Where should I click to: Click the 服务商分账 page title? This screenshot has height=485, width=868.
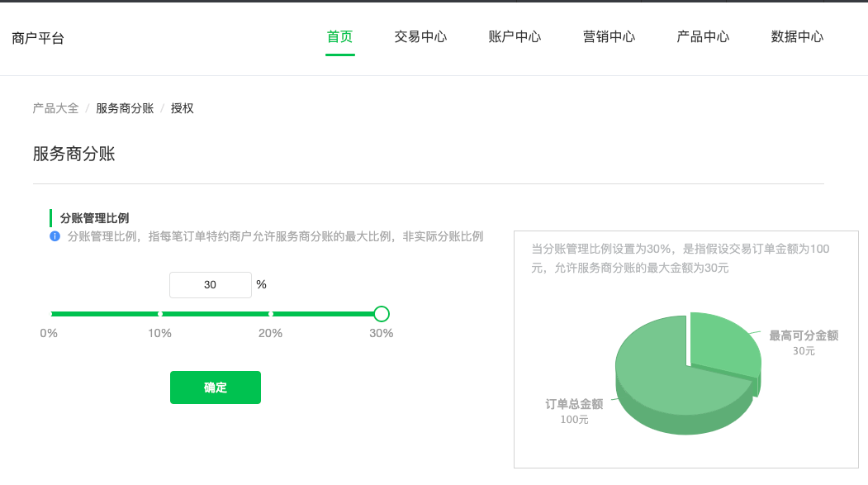[74, 154]
